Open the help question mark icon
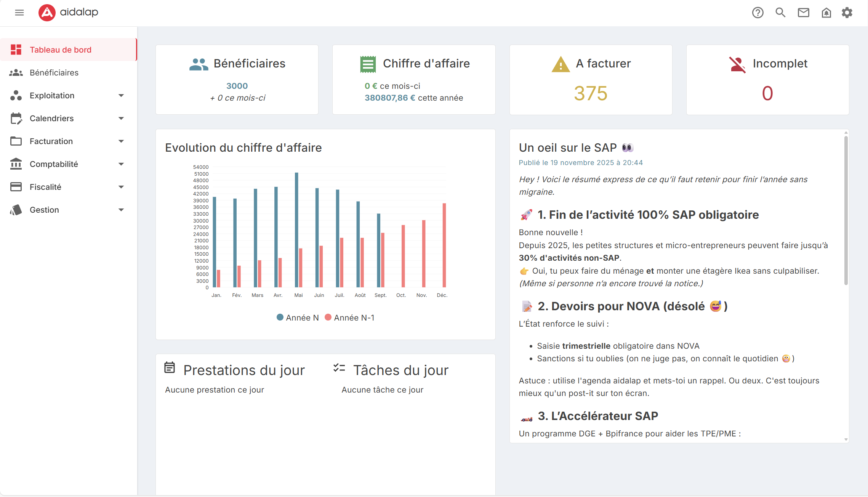 [x=757, y=13]
